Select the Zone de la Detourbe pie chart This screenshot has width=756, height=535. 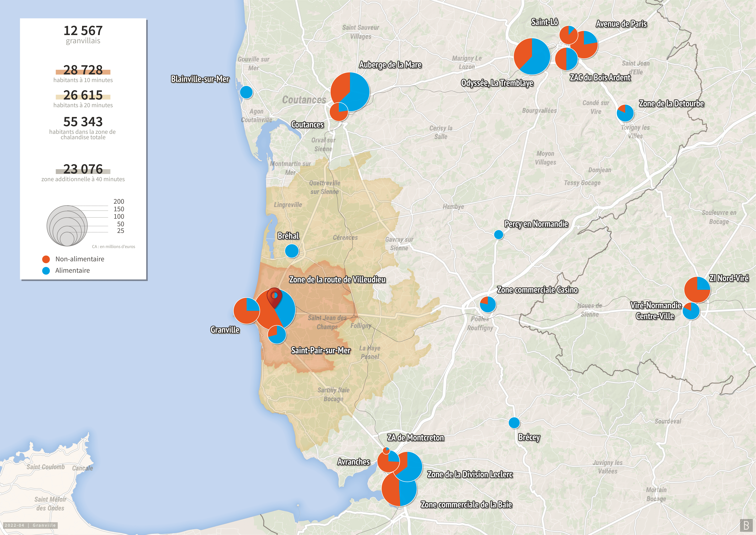625,113
